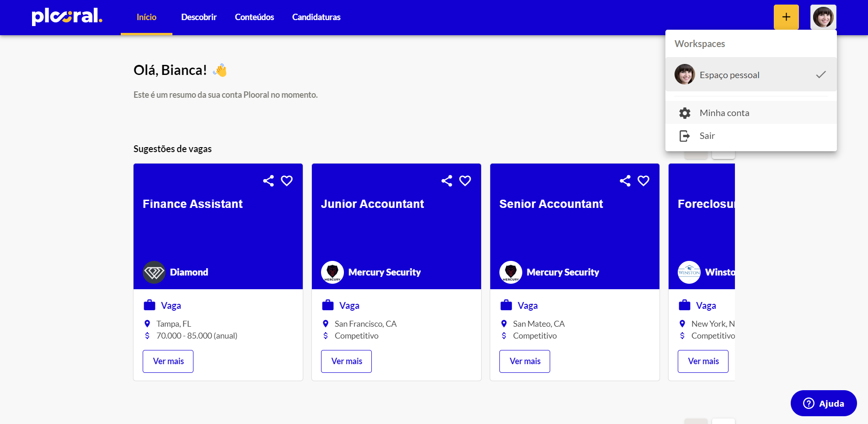This screenshot has height=424, width=868.
Task: Share the Senior Accountant job
Action: point(625,181)
